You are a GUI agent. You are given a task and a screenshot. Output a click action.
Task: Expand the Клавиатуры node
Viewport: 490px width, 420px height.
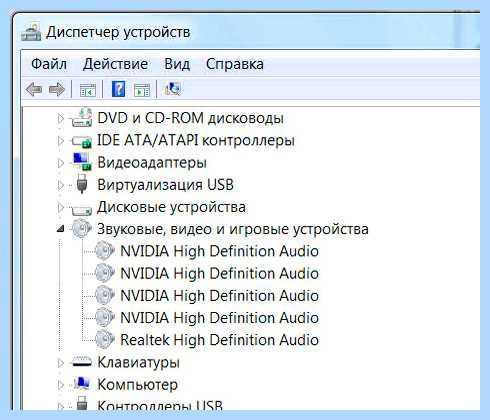(61, 362)
